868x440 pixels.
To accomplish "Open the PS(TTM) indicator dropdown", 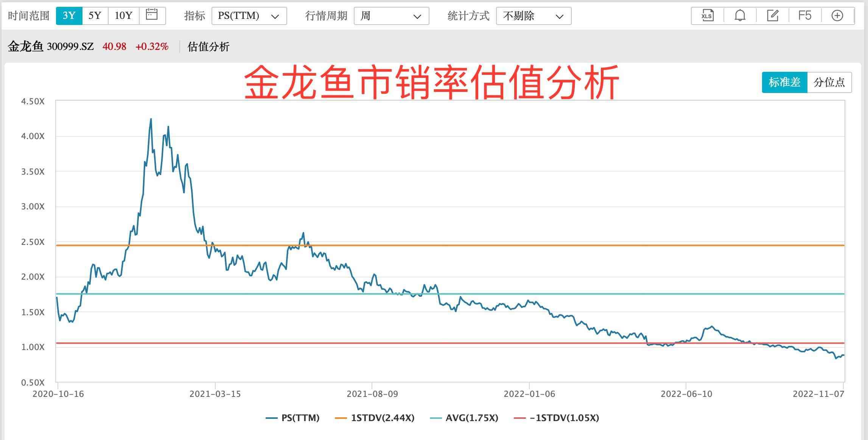I will click(249, 16).
